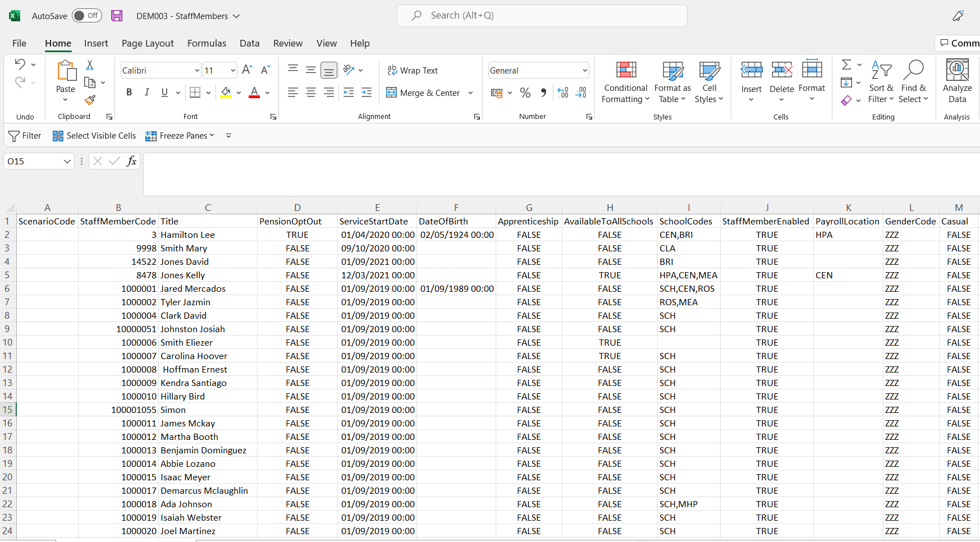
Task: Open the File menu tab
Action: (x=19, y=43)
